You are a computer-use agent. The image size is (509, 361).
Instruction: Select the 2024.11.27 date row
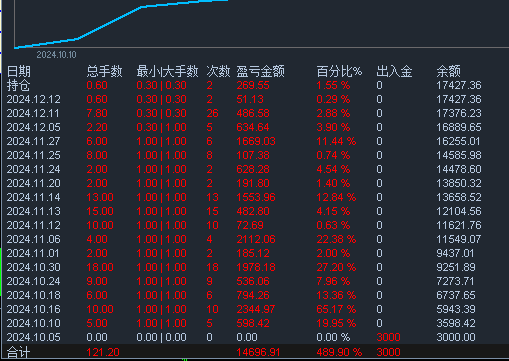255,141
